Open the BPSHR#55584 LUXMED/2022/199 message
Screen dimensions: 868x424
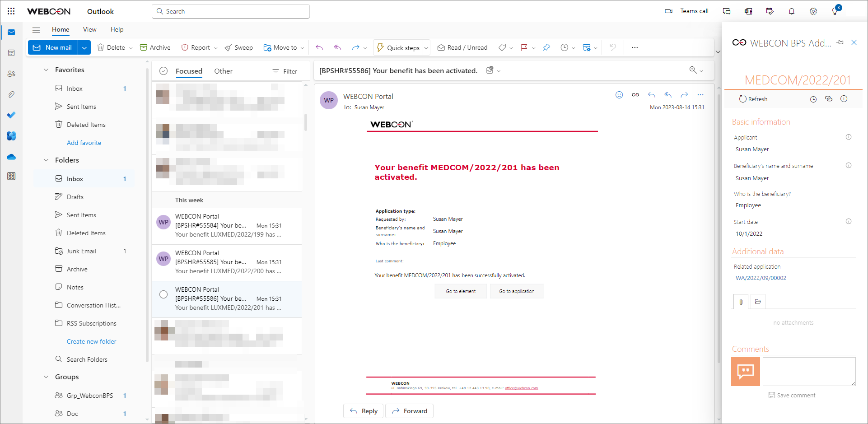227,226
